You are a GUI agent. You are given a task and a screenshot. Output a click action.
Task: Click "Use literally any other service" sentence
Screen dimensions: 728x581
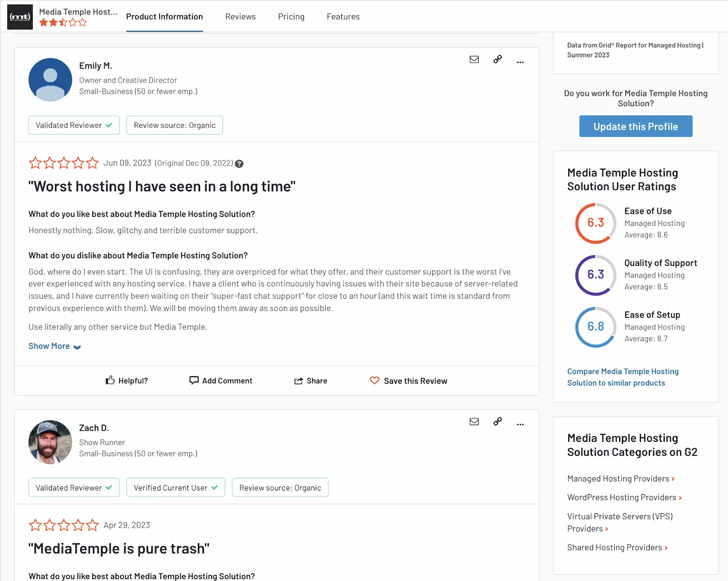118,327
